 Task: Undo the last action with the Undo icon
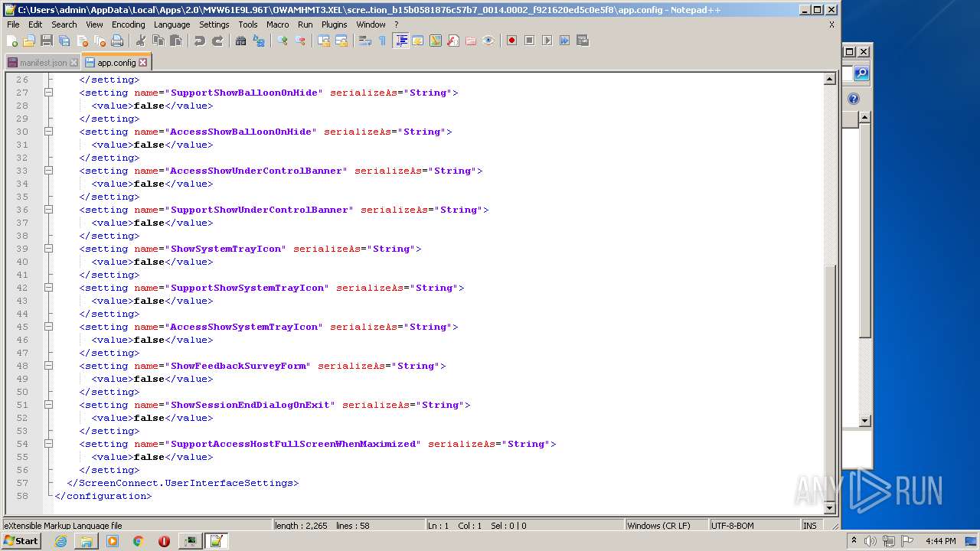coord(200,41)
